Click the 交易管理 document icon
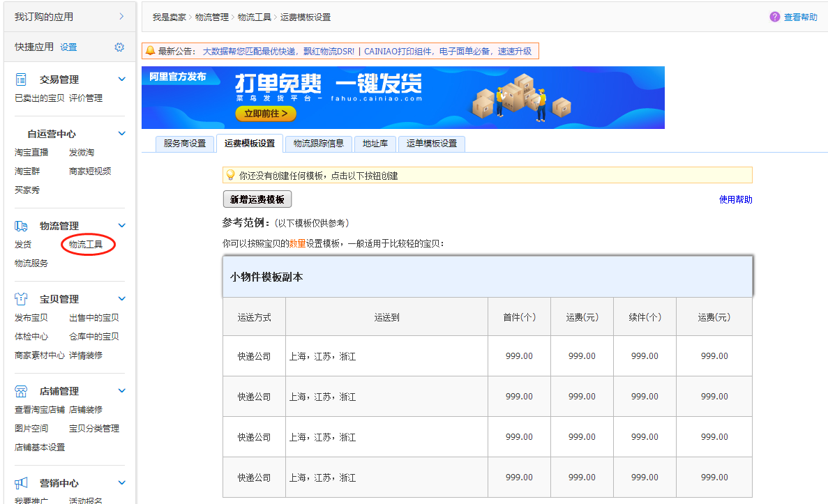828x504 pixels. coord(21,79)
